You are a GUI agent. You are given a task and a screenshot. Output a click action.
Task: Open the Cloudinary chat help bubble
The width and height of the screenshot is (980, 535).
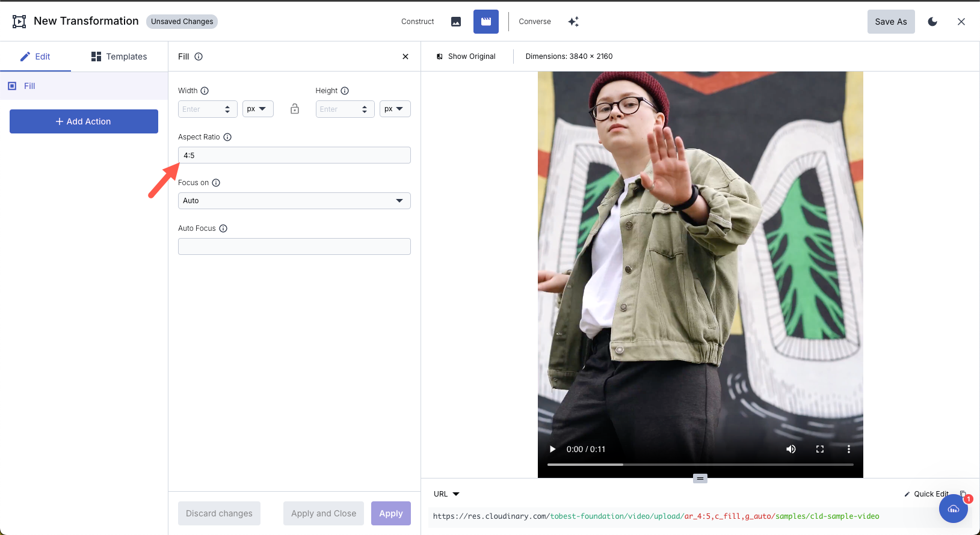pyautogui.click(x=954, y=509)
